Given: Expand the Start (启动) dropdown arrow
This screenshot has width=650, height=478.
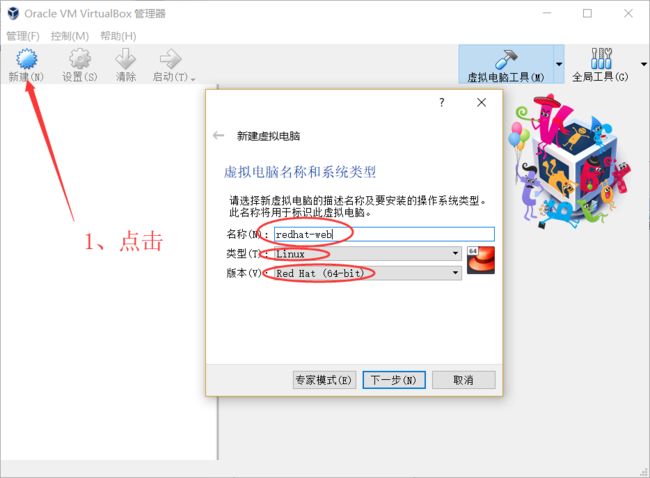Looking at the screenshot, I should [193, 79].
